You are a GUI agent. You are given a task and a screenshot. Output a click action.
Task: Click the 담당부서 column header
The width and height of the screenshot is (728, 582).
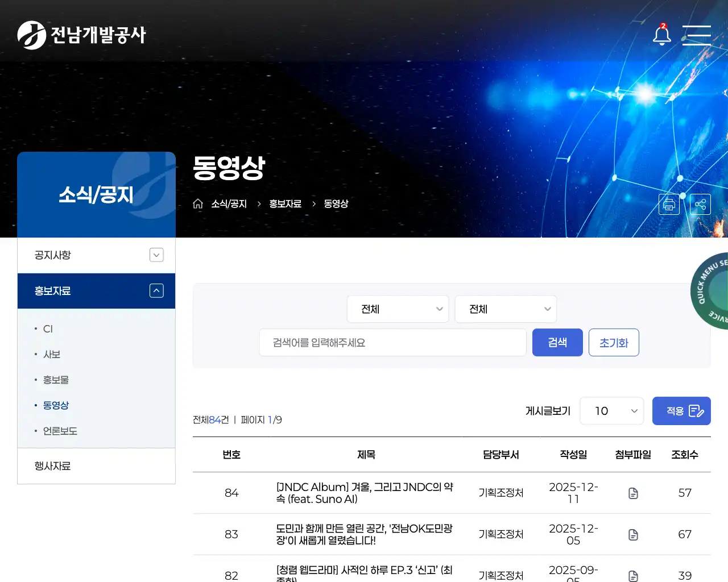pos(500,455)
